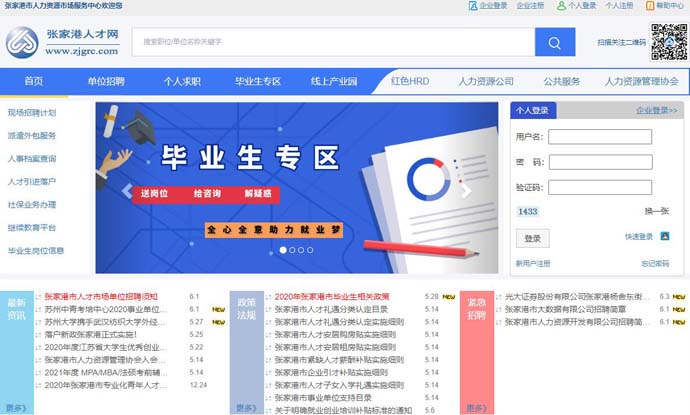
Task: Open 人力资源公司 navigation tab
Action: (486, 81)
